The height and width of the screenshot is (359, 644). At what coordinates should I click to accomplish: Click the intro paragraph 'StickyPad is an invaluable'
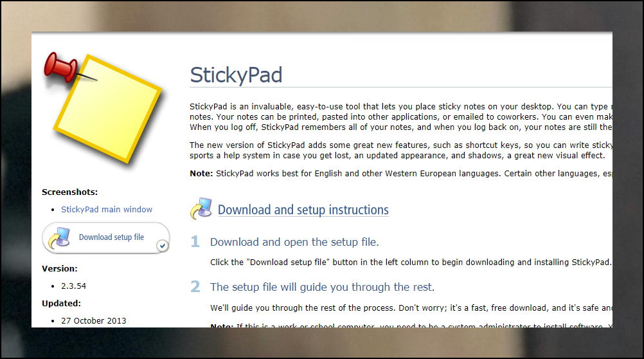point(401,117)
